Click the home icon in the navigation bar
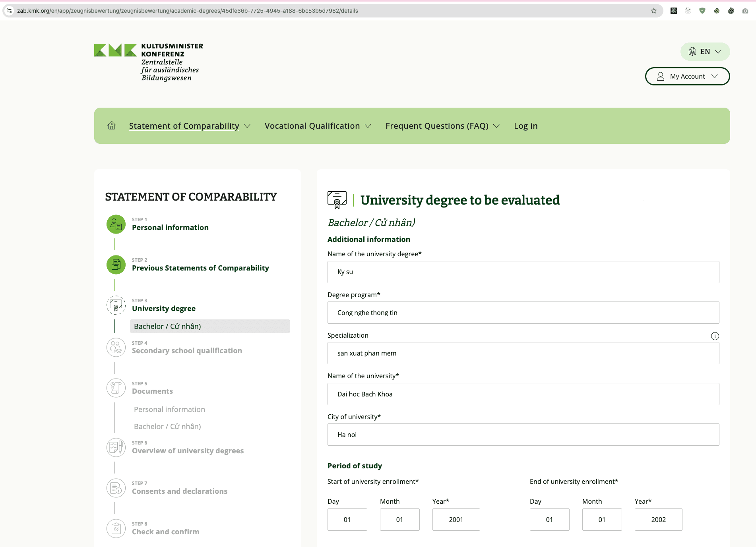The height and width of the screenshot is (547, 756). pyautogui.click(x=112, y=125)
